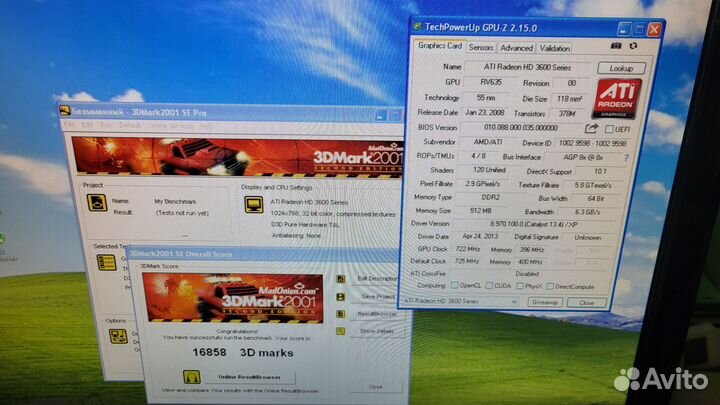The width and height of the screenshot is (720, 405).
Task: Toggle the UEFI checkbox
Action: (609, 130)
